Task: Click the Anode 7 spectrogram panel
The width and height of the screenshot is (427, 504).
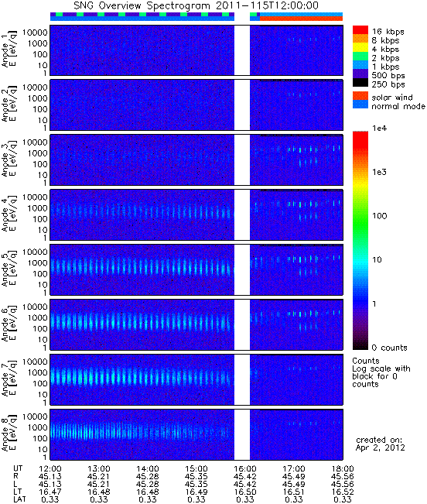Action: [x=196, y=379]
